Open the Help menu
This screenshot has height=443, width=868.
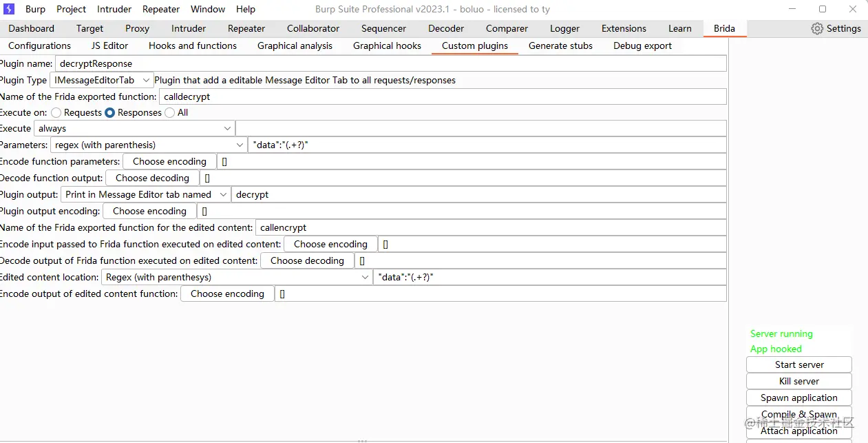click(x=246, y=9)
